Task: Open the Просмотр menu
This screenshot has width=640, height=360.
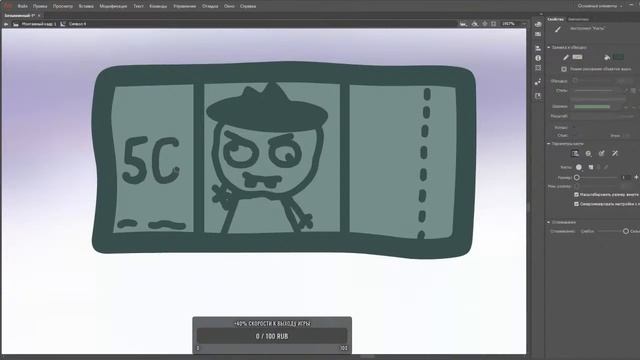Action: click(x=63, y=6)
